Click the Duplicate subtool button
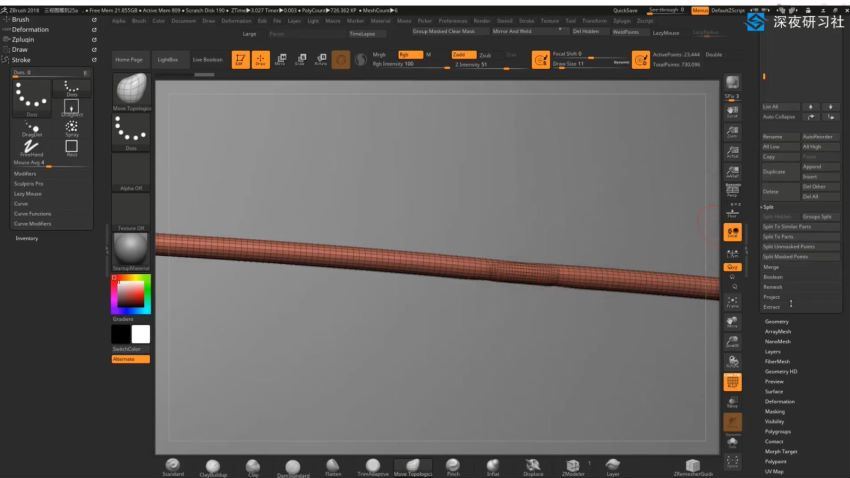This screenshot has height=478, width=850. [780, 172]
